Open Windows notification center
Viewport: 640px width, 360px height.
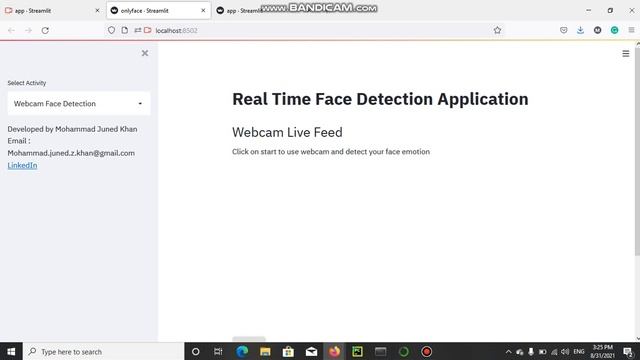tap(629, 351)
